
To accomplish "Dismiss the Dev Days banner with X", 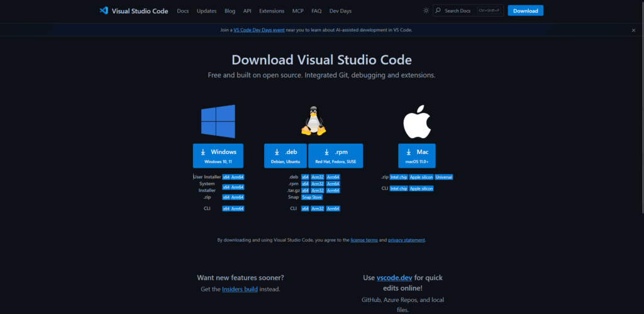I will (633, 30).
